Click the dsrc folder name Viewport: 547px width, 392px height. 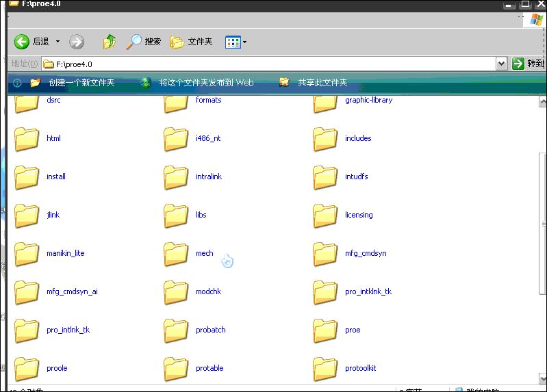53,100
